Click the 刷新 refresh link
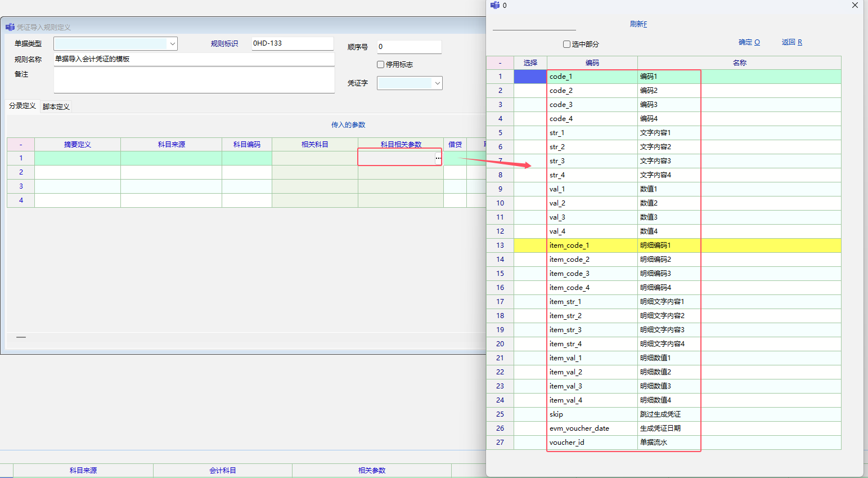Screen dimensions: 868x478 click(638, 24)
